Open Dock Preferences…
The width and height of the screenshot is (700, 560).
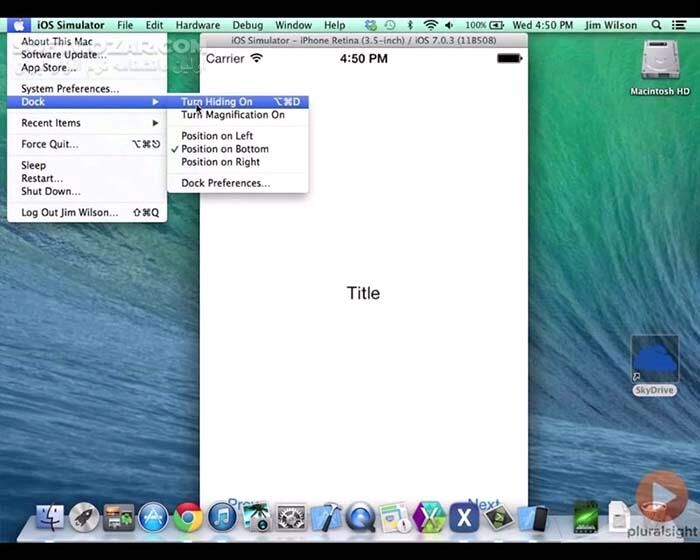coord(225,183)
